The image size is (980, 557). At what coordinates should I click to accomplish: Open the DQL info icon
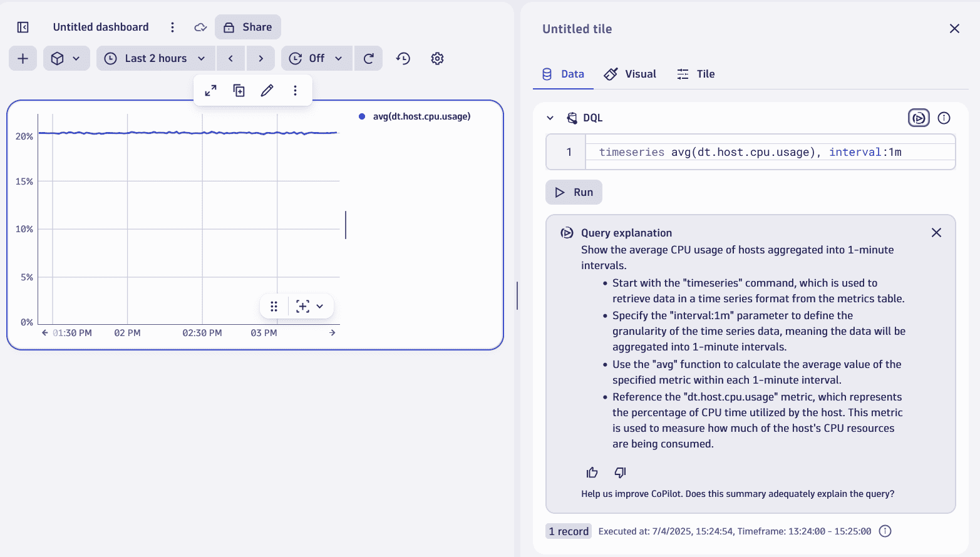944,118
